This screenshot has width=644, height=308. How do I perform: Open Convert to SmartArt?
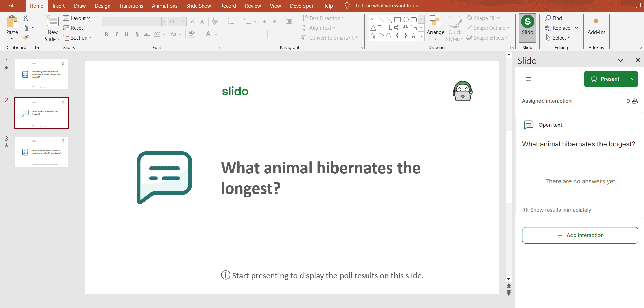coord(329,37)
